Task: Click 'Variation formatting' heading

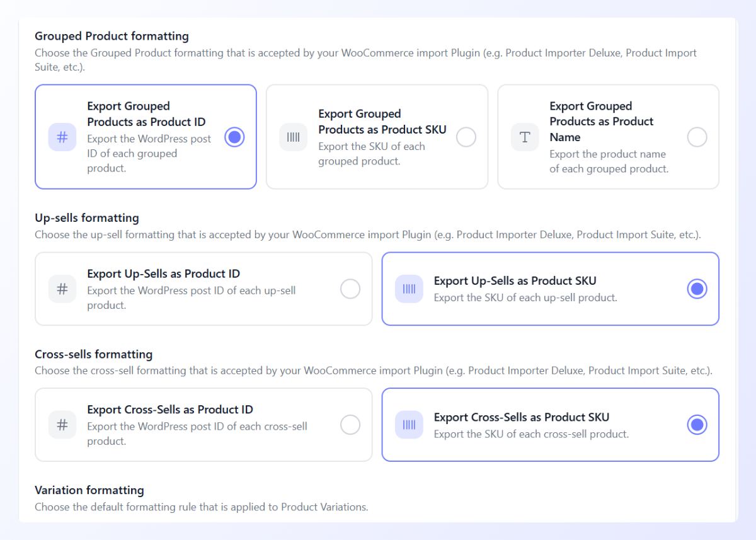Action: pos(89,490)
